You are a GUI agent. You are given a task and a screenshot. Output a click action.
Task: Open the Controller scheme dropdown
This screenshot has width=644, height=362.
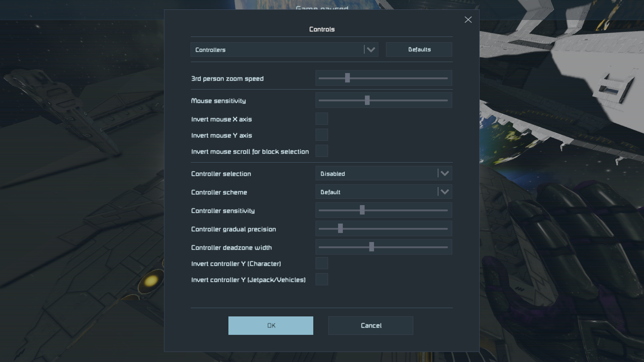pos(444,192)
